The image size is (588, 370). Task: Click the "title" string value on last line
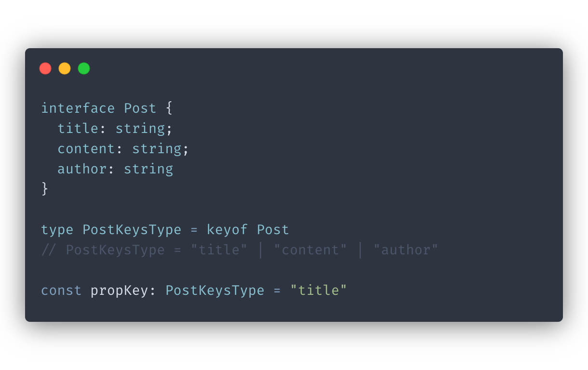tap(319, 290)
